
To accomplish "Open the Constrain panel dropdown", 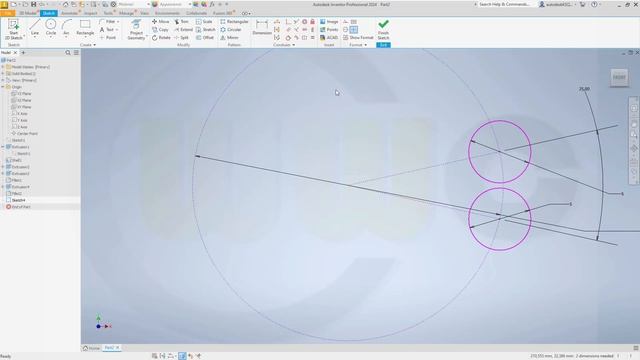I will coord(284,45).
